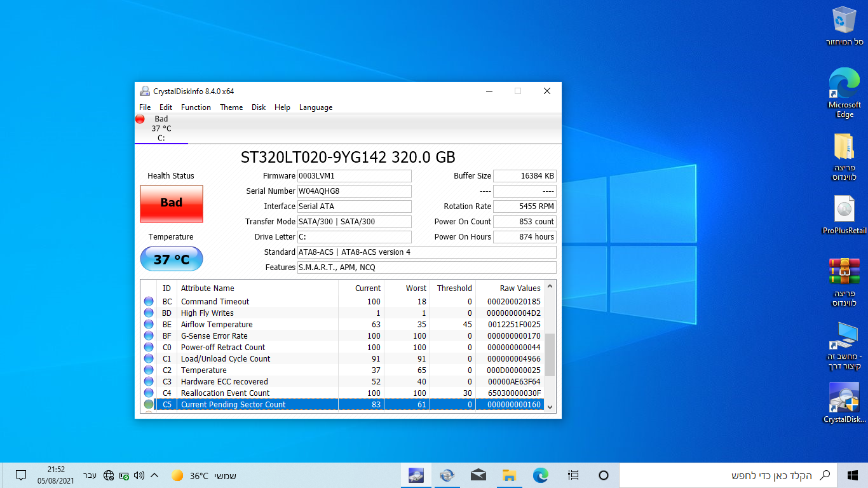
Task: Click status orb of Power-off Retract Count row
Action: pos(149,347)
